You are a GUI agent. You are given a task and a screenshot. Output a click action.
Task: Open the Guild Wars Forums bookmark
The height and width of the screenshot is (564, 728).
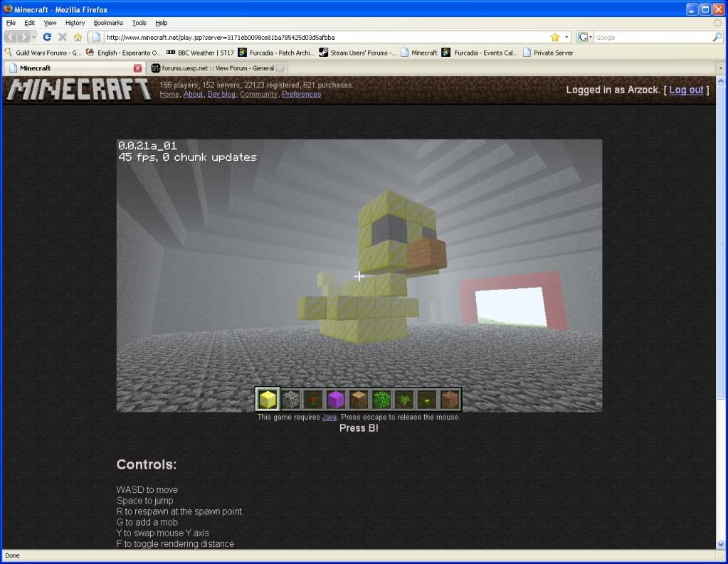[x=43, y=53]
